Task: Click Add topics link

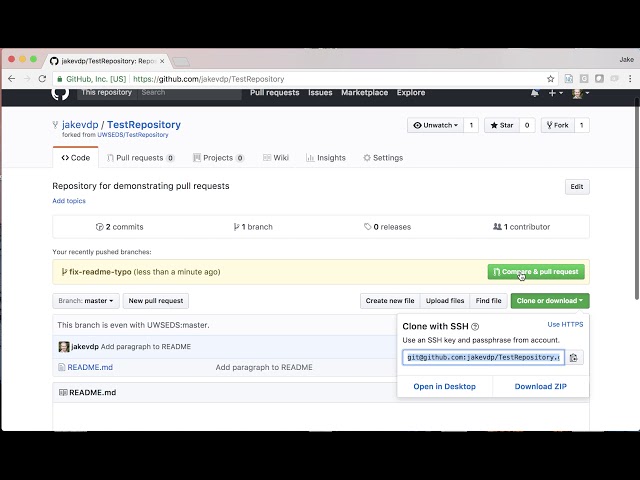Action: (69, 201)
